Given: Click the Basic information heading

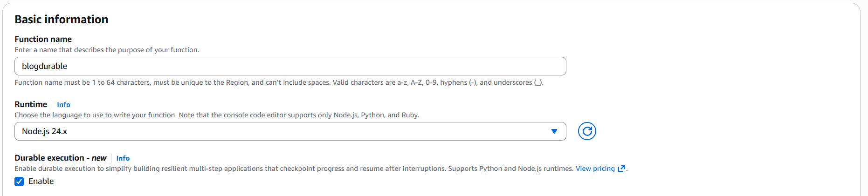Looking at the screenshot, I should (x=62, y=20).
